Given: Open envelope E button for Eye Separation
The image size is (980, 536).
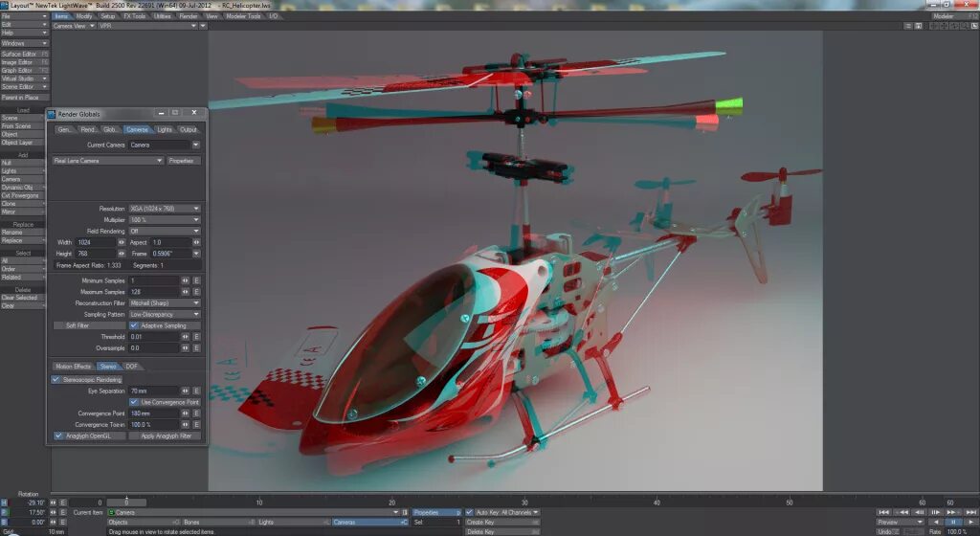Looking at the screenshot, I should (x=196, y=391).
